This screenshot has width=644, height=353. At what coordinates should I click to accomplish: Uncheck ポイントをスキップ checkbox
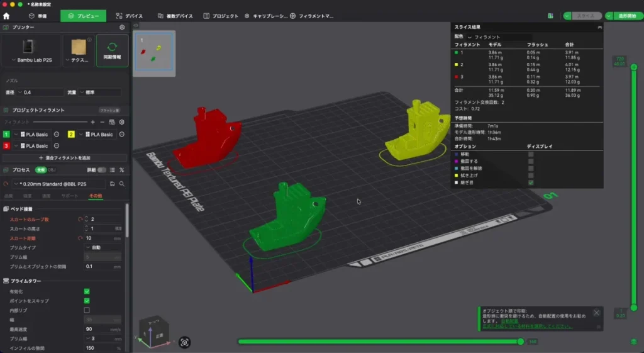pyautogui.click(x=87, y=301)
